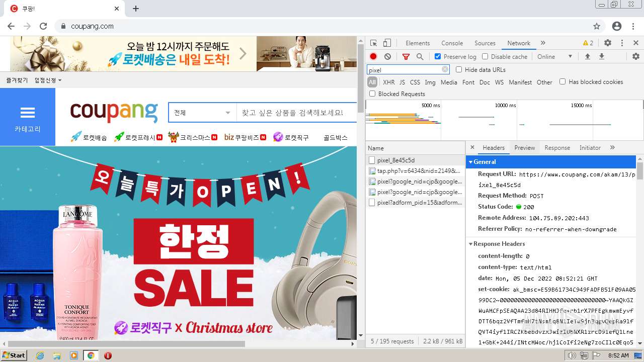This screenshot has height=362, width=644.
Task: Show more request detail tabs chevron
Action: [x=612, y=147]
